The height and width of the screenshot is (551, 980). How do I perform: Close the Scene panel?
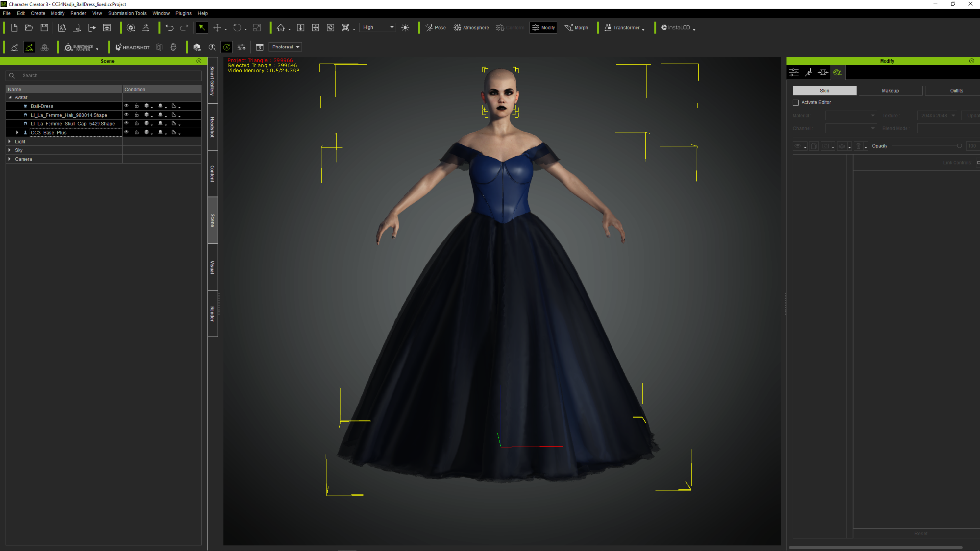coord(199,61)
